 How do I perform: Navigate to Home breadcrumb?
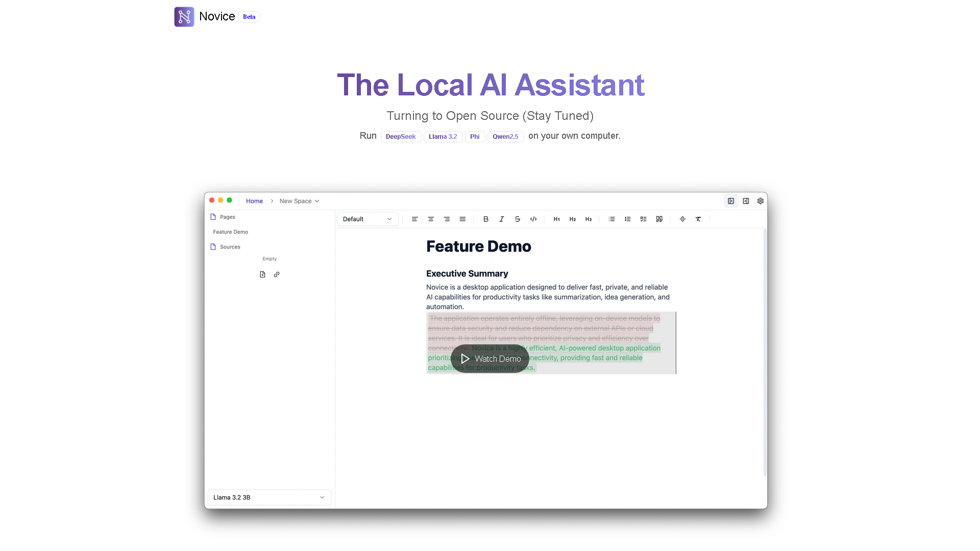point(254,201)
